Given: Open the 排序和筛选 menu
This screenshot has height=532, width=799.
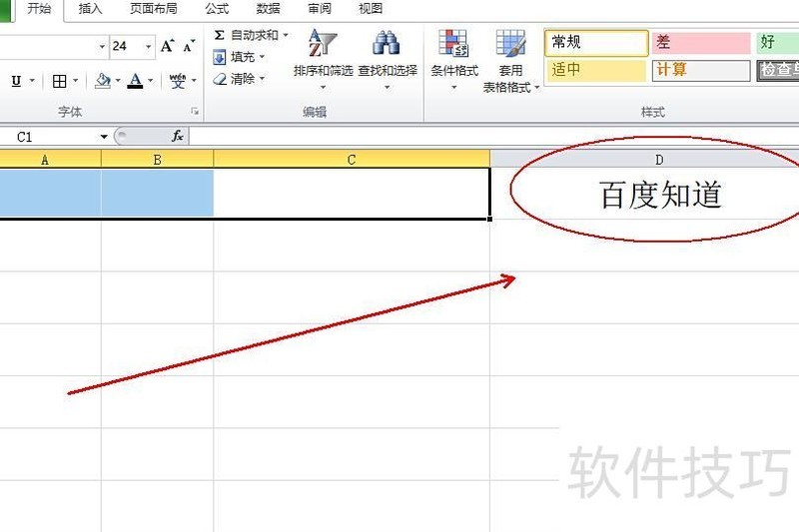Looking at the screenshot, I should (x=323, y=59).
